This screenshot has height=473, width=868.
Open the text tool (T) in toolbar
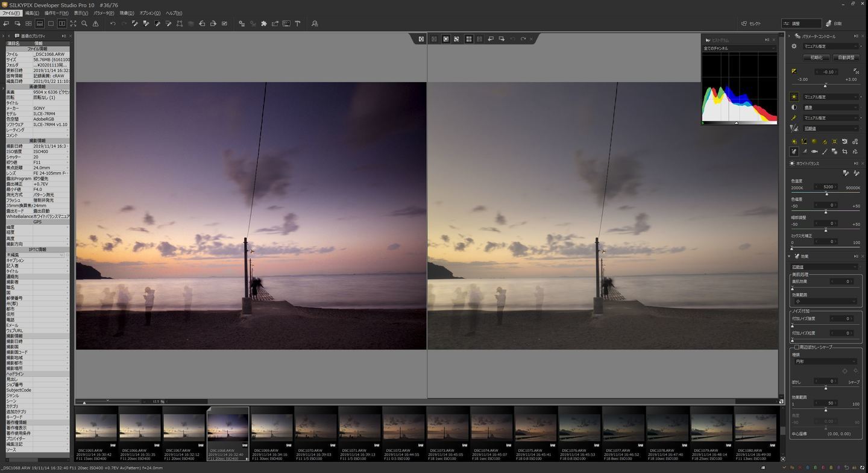click(x=297, y=23)
